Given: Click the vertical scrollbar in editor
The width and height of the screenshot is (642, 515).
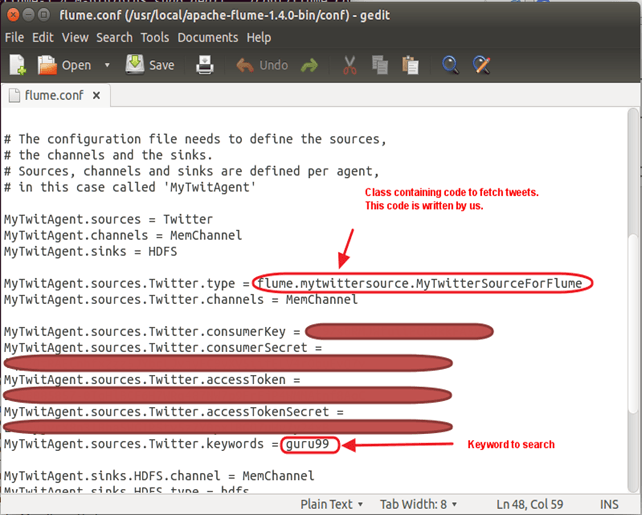Looking at the screenshot, I should [634, 300].
